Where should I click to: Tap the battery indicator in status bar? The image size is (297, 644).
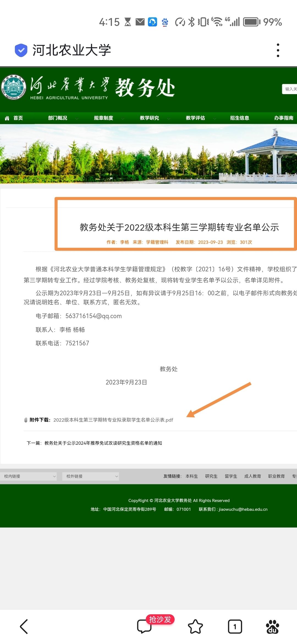tap(252, 22)
